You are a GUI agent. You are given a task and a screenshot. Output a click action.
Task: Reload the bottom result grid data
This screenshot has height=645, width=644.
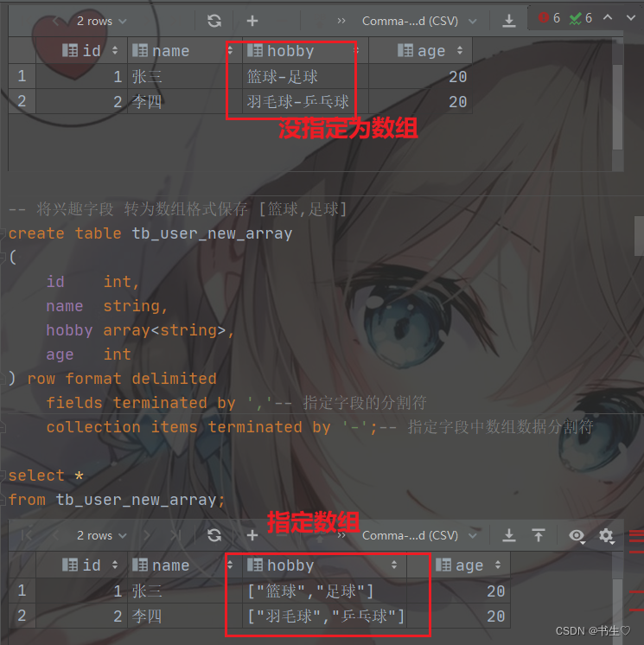tap(214, 535)
